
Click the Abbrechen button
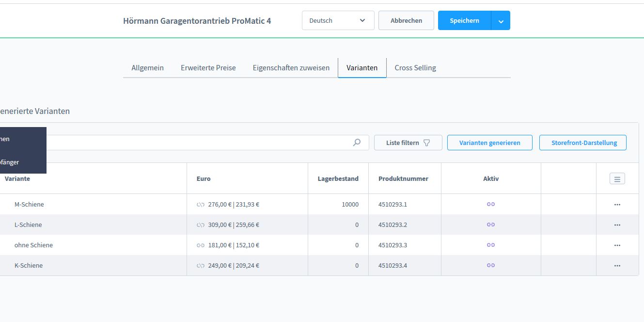click(406, 20)
